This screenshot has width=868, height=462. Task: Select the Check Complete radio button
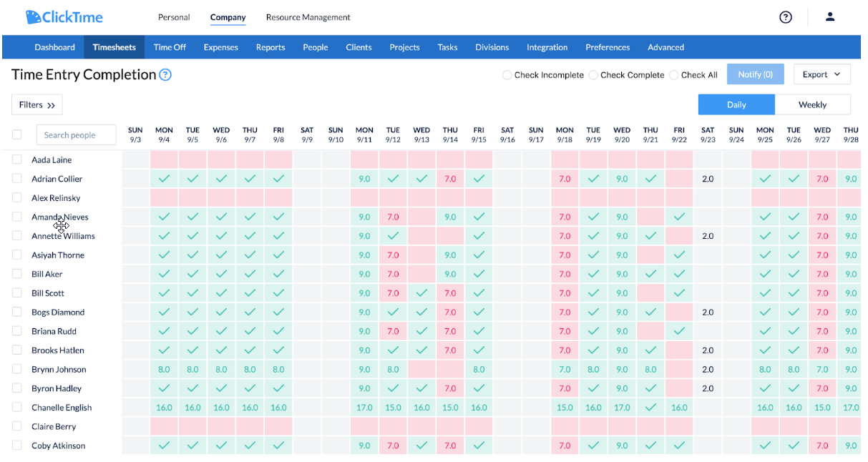[x=593, y=75]
